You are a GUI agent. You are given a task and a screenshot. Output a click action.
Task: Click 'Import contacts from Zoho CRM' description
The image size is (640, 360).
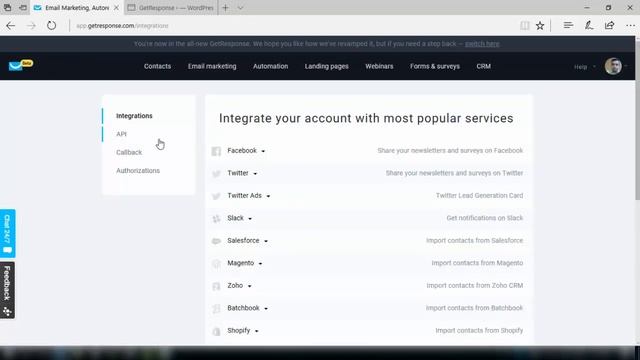475,285
